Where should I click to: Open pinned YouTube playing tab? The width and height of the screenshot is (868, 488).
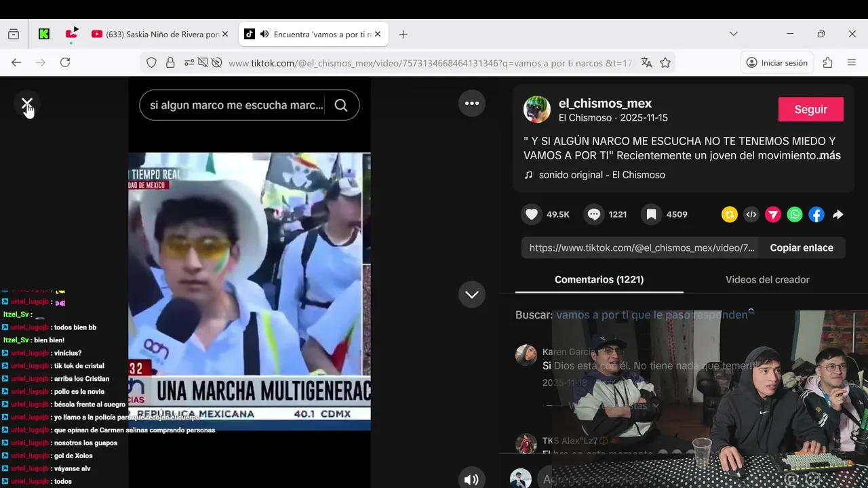[71, 34]
